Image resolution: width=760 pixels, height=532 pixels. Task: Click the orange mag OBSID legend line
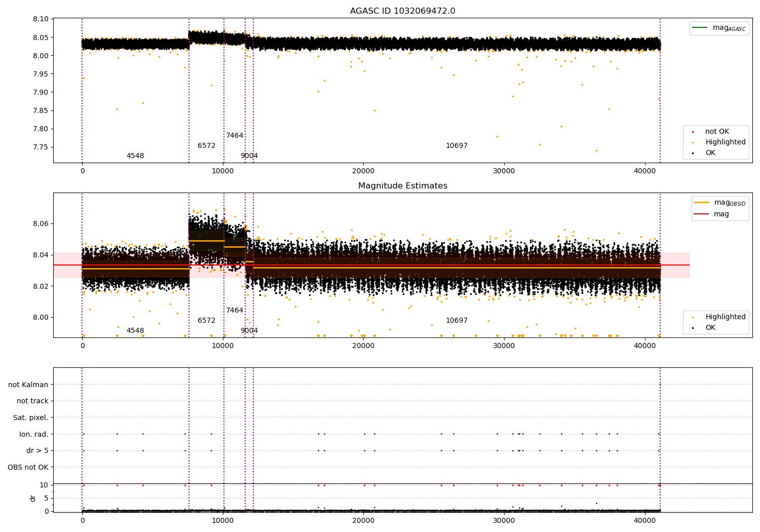[701, 203]
